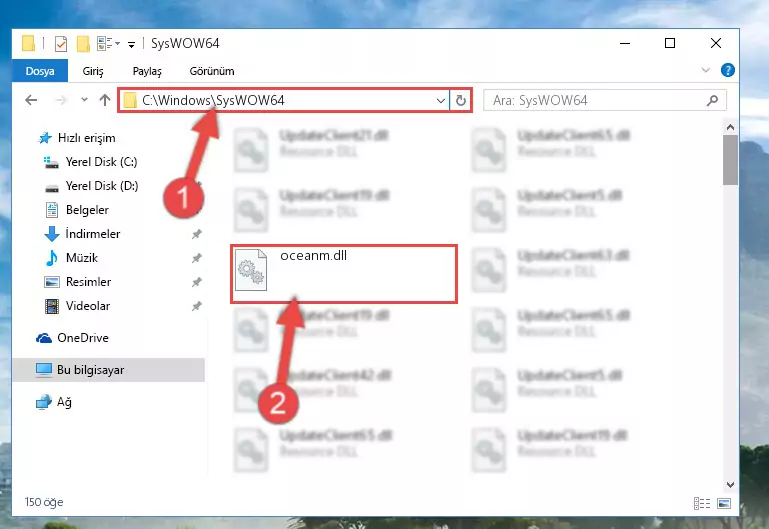The image size is (769, 529).
Task: Click the pin icon next to Müzik
Action: tap(197, 258)
